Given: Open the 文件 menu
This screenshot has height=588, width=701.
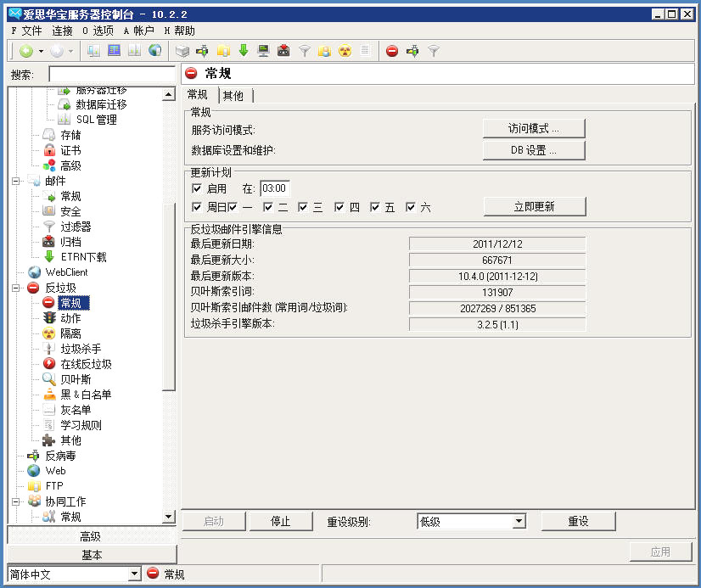Looking at the screenshot, I should pyautogui.click(x=26, y=31).
